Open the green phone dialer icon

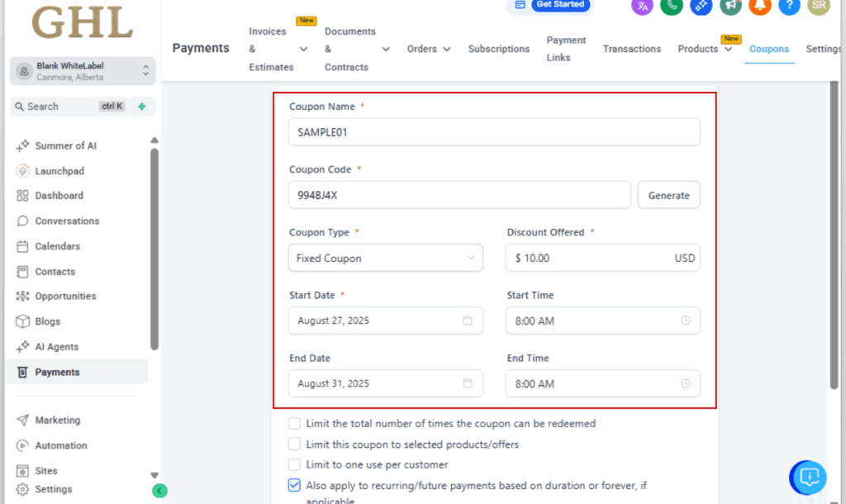672,6
